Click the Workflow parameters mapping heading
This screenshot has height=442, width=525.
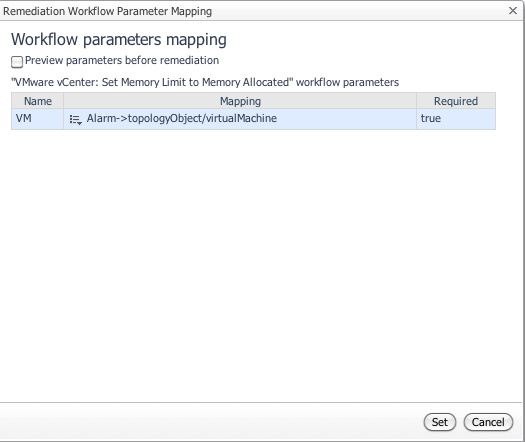[119, 40]
